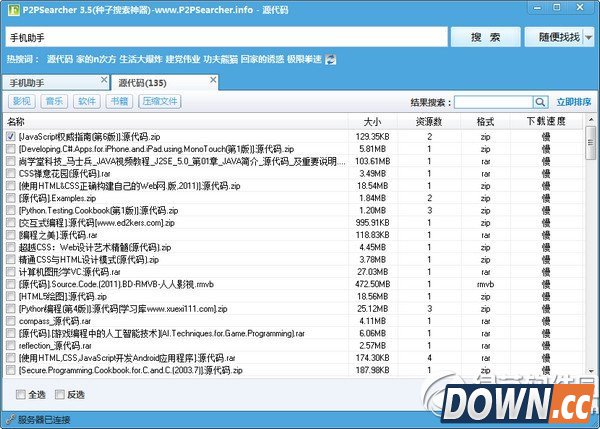Click hot keyword 回家的诱惑
600x429 pixels.
click(262, 59)
